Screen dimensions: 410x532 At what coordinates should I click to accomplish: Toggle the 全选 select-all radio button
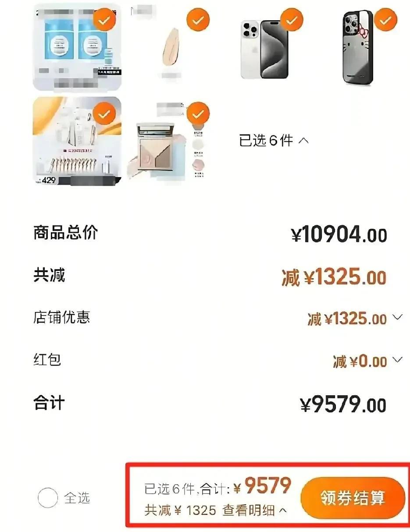click(48, 498)
